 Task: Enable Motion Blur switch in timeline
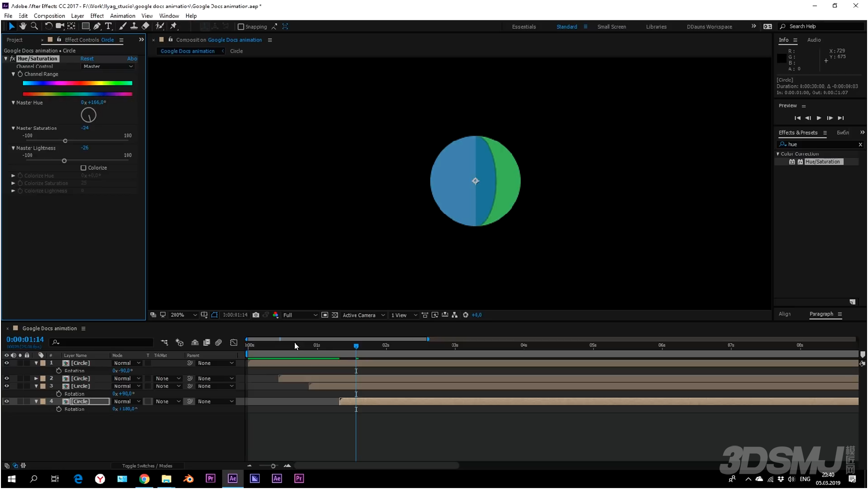point(219,343)
